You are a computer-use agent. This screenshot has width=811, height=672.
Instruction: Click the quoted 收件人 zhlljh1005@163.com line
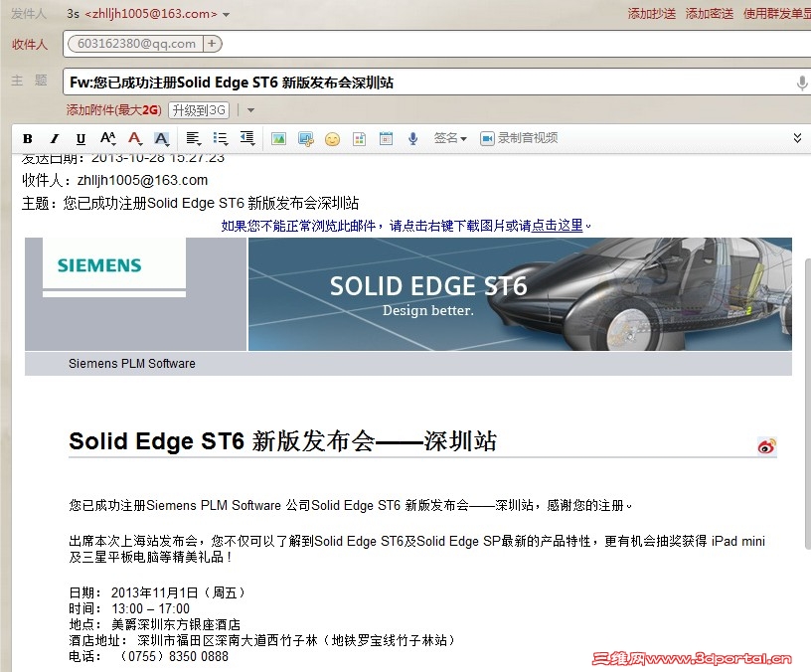tap(115, 180)
